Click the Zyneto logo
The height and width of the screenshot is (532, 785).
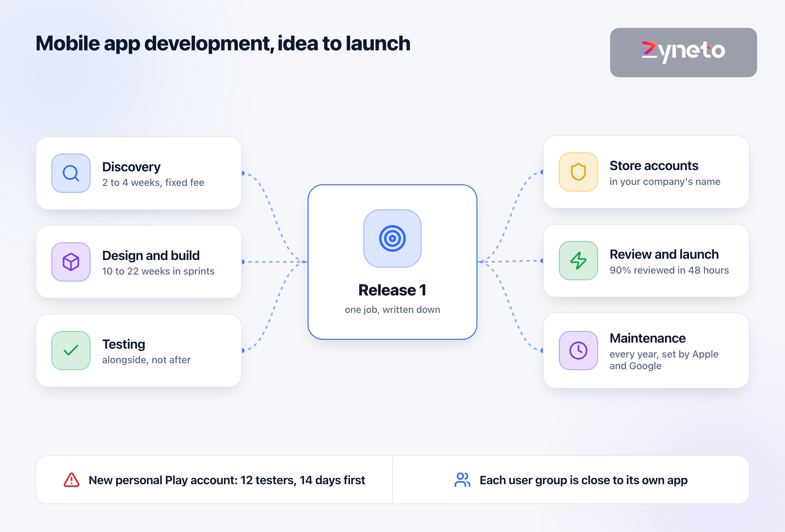pos(683,52)
